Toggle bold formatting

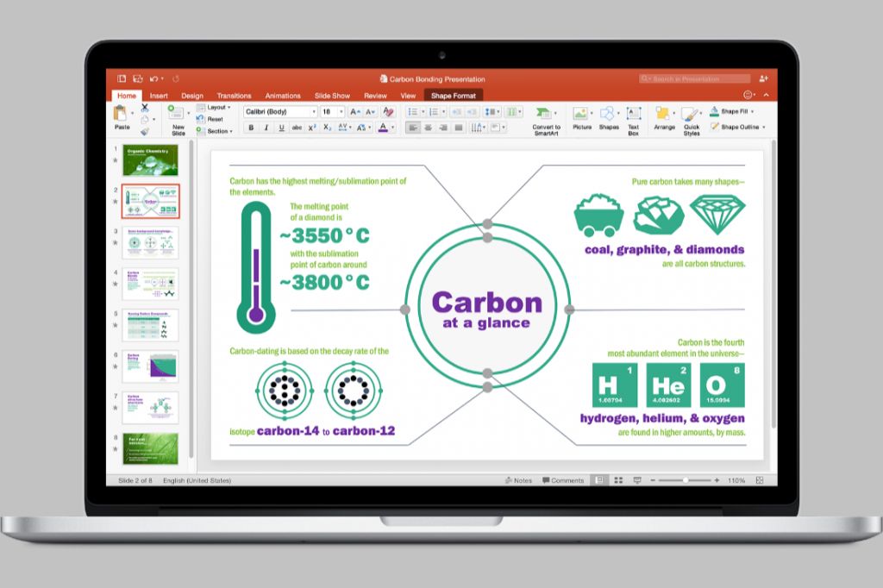[x=251, y=128]
